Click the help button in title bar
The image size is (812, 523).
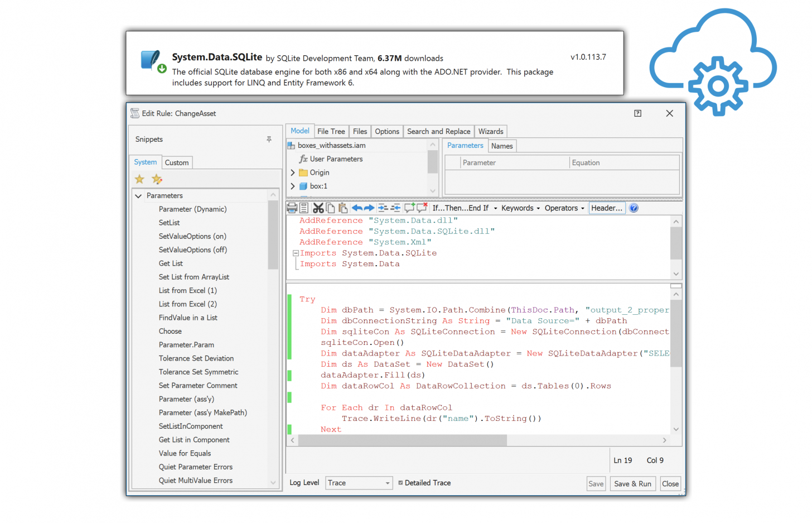[638, 113]
